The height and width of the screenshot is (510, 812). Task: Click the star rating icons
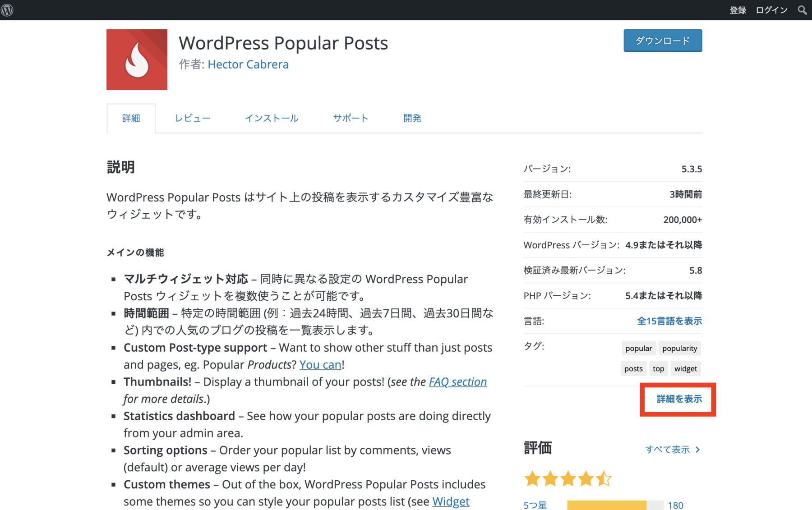click(x=567, y=478)
